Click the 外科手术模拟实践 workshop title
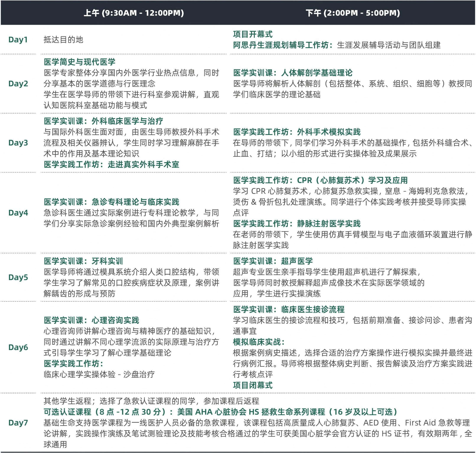This screenshot has height=453, width=476. 328,132
